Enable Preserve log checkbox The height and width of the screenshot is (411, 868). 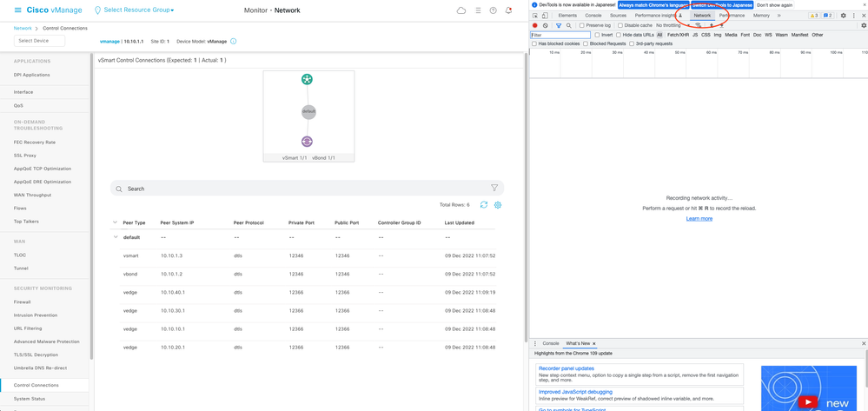click(582, 25)
